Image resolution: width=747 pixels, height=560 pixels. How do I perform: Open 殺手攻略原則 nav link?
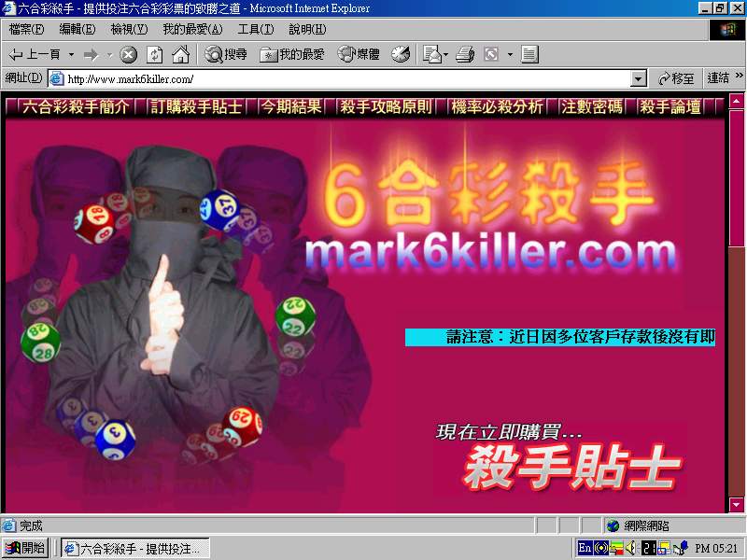point(386,106)
